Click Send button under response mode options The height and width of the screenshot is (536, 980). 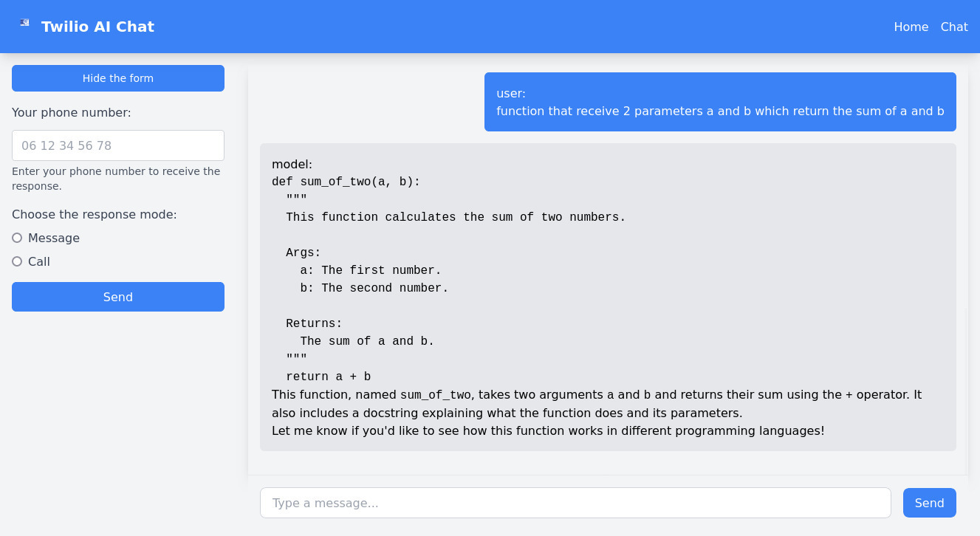pos(118,297)
